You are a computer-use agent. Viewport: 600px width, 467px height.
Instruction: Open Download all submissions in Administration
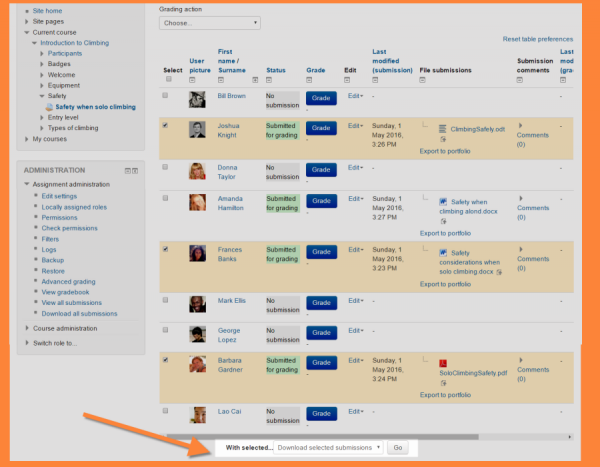79,313
